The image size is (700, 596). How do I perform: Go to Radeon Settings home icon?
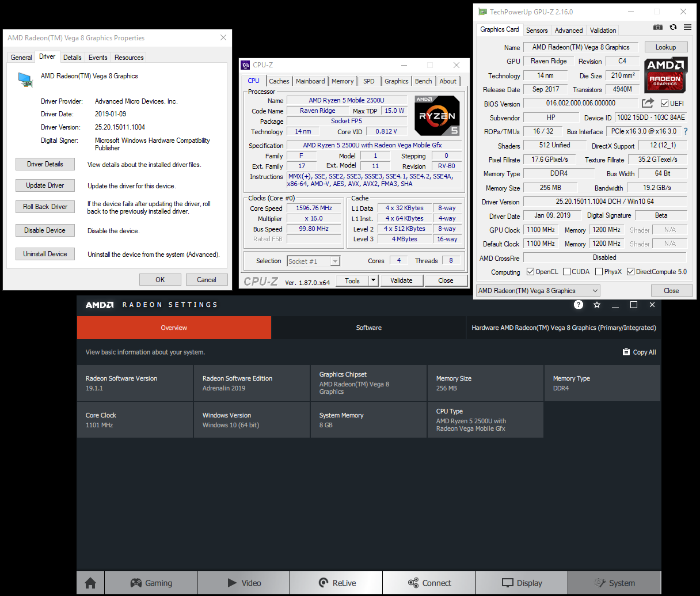click(x=90, y=583)
